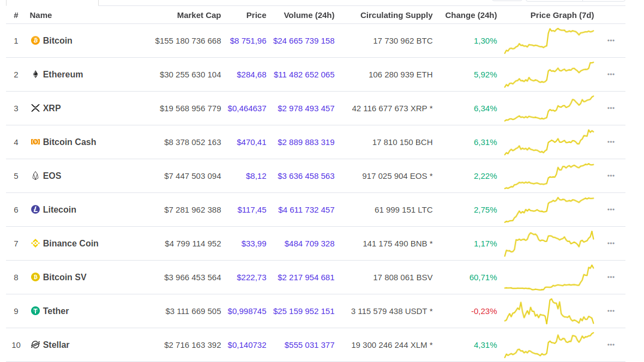Open the Bitcoin name link
Screen dimensions: 644x362
57,41
